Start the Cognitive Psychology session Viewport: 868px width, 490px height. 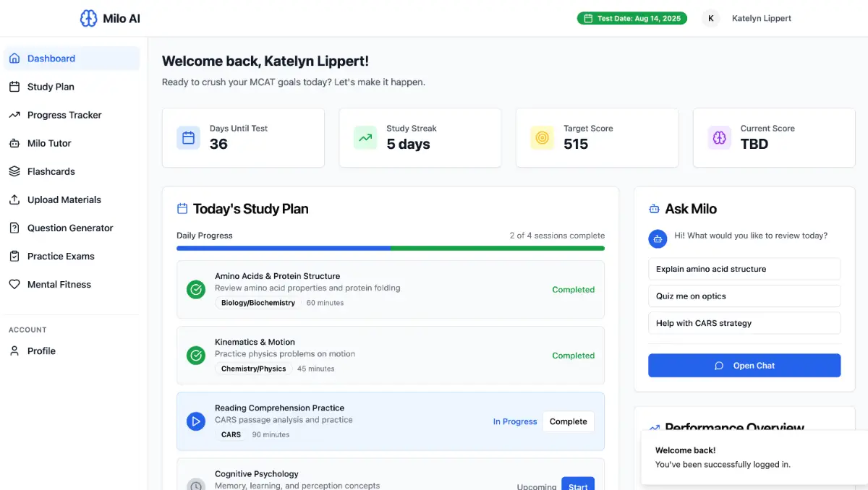point(577,486)
